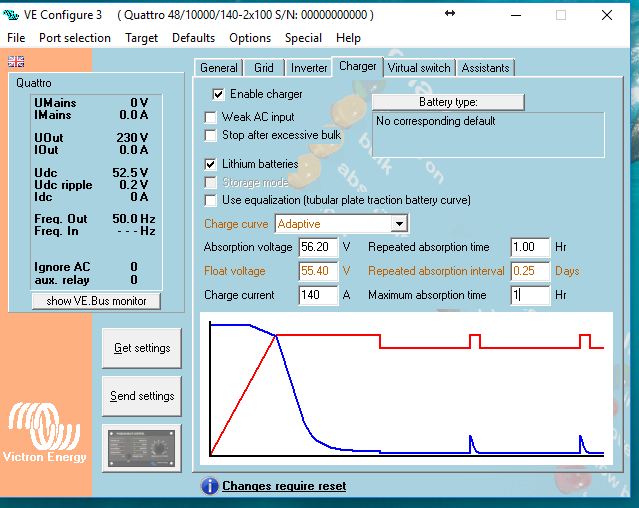This screenshot has width=639, height=508.
Task: Check Use equalization tubular plate option
Action: (210, 200)
